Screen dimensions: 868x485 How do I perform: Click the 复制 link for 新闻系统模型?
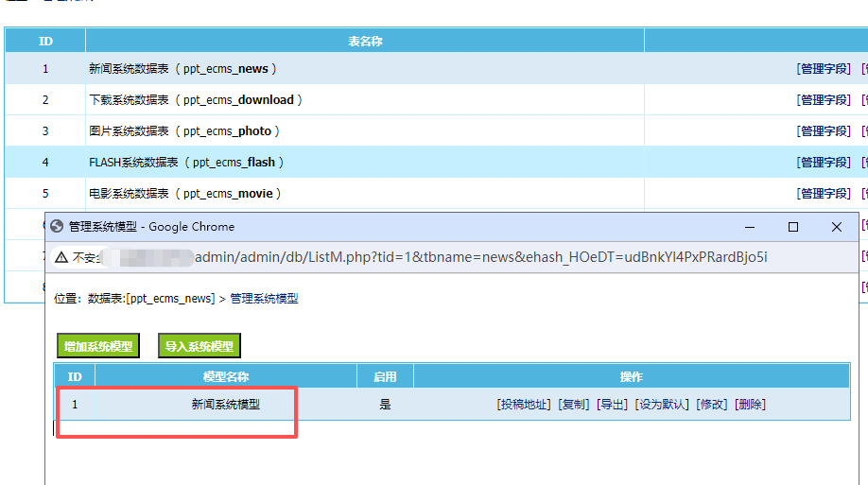[x=574, y=405]
